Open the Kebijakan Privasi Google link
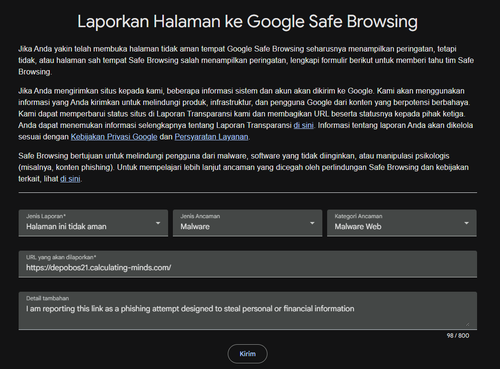The image size is (500, 369). (x=114, y=137)
